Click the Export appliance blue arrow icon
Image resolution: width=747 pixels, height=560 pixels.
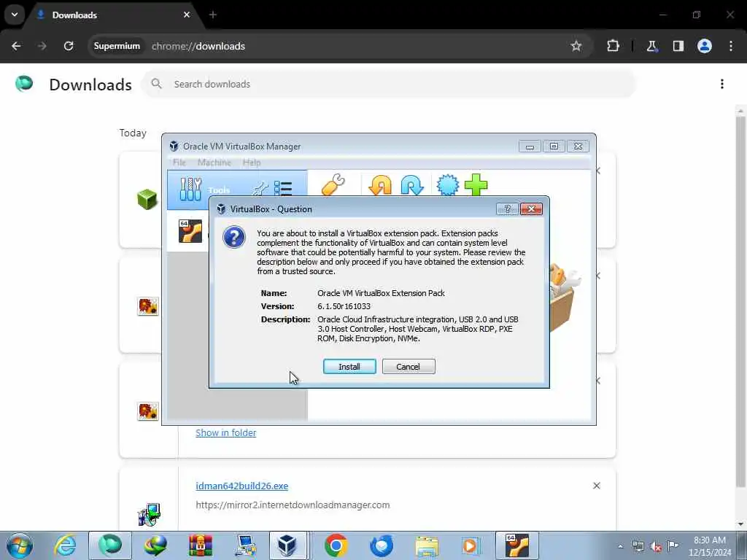point(412,185)
